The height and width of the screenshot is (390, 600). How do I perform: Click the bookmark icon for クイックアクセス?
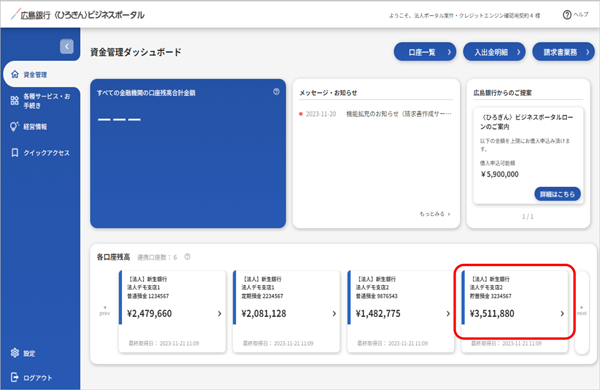coord(15,153)
